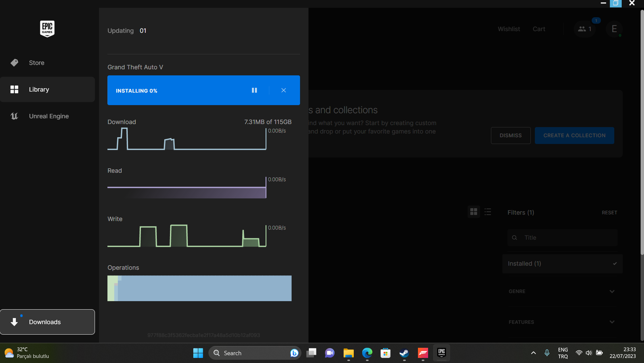Image resolution: width=644 pixels, height=363 pixels.
Task: Open File Explorer from the taskbar
Action: point(348,353)
